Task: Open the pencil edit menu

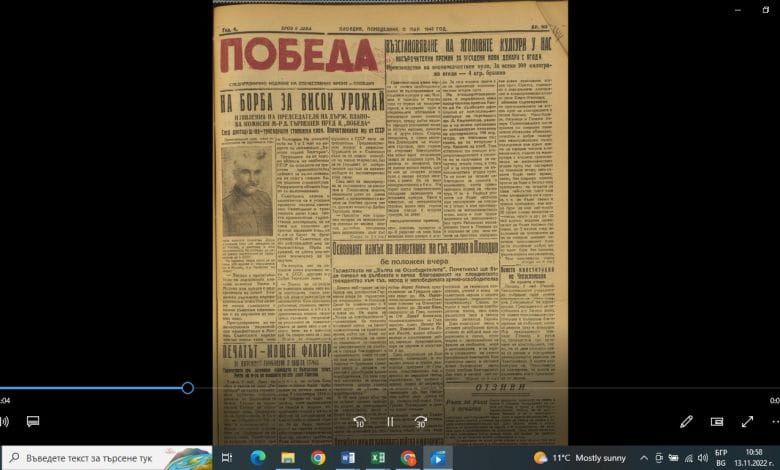Action: tap(686, 422)
